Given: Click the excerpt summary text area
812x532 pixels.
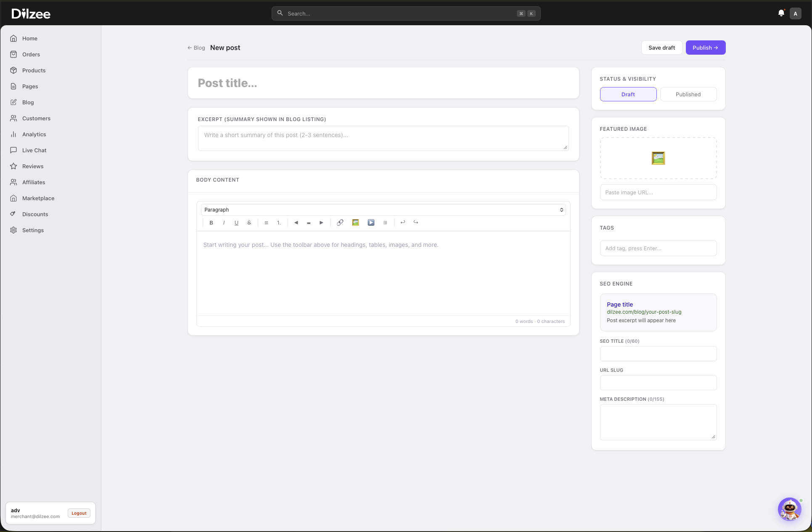Looking at the screenshot, I should 384,138.
